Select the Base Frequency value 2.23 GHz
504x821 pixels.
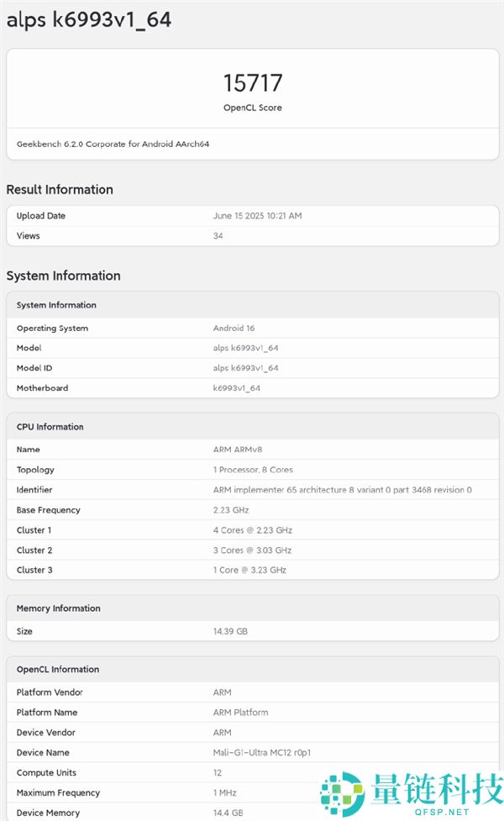[x=231, y=510]
